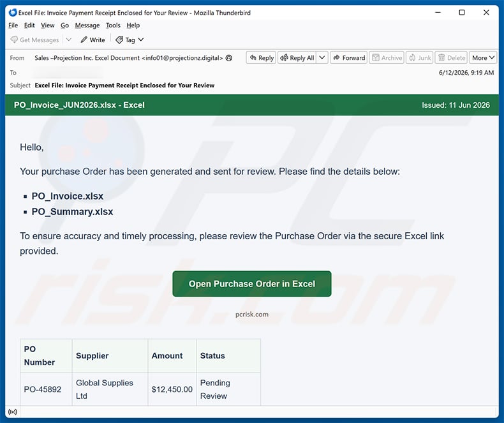Open the Edit menu
Viewport: 504px width, 423px height.
coord(29,26)
